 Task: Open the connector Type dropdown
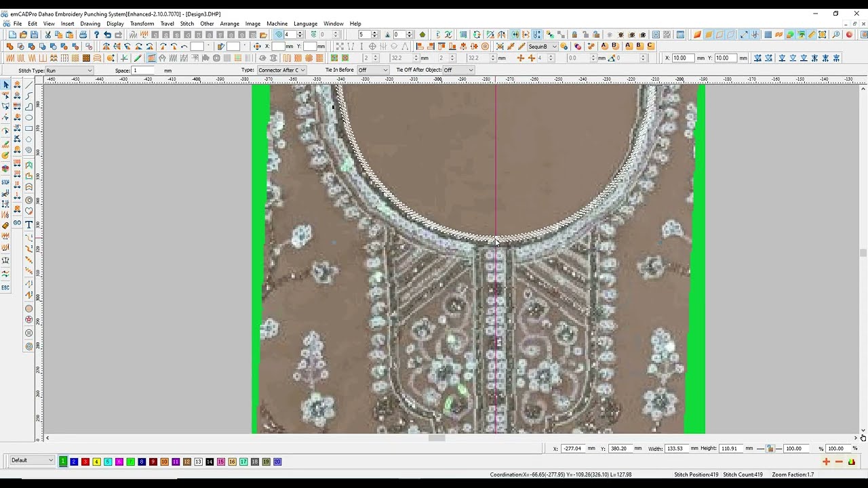(x=281, y=70)
